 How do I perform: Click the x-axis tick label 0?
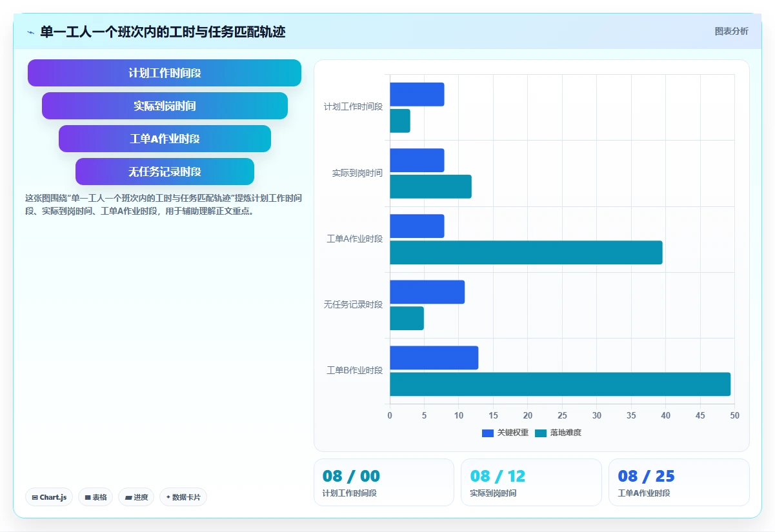[390, 416]
